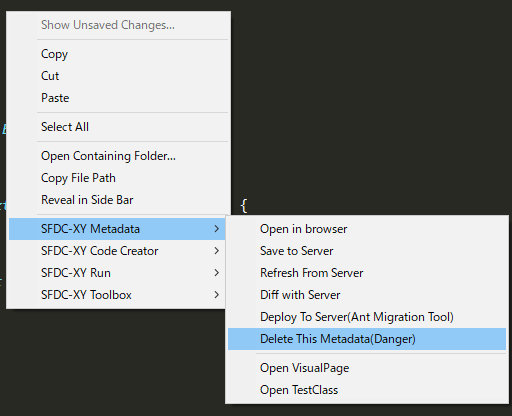
Task: Select Copy from the context menu
Action: click(118, 54)
